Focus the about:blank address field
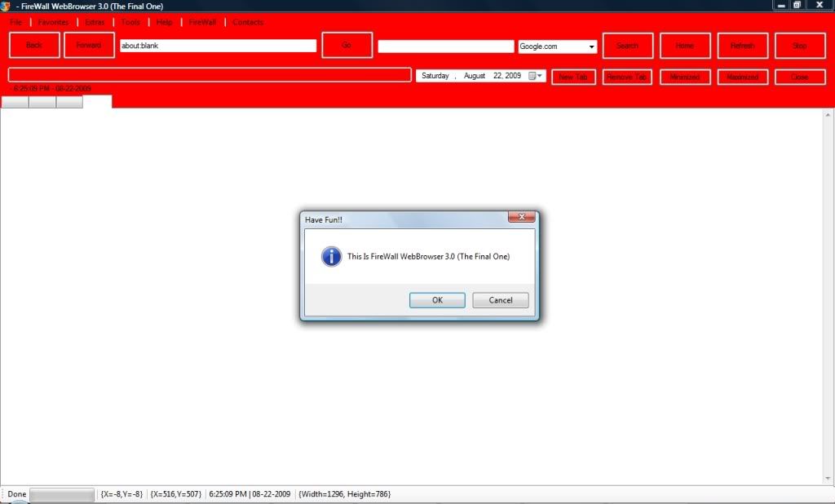835x504 pixels. pos(219,46)
